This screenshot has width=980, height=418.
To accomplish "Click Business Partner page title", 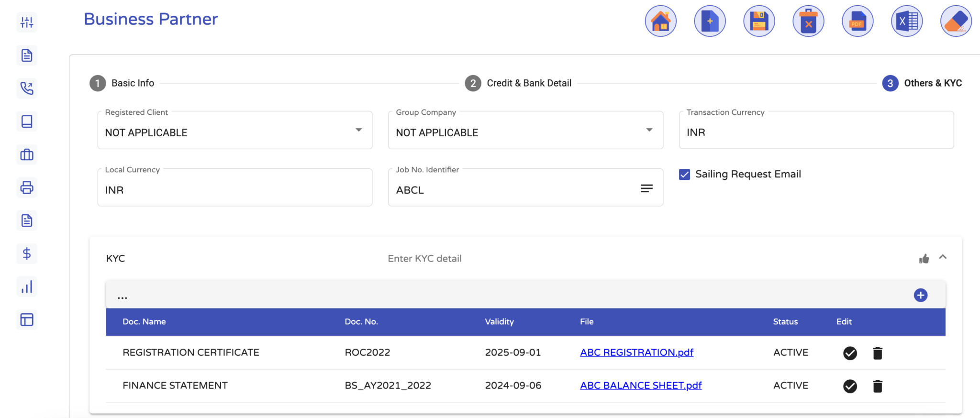I will 151,19.
